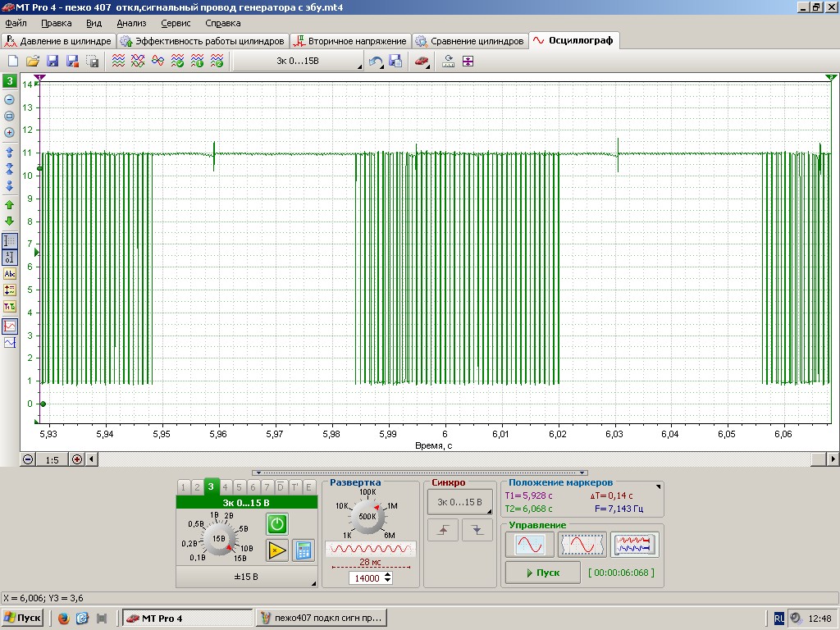Expand the ±15 В range dropdown
Screen dimensions: 840x630
pyautogui.click(x=246, y=577)
